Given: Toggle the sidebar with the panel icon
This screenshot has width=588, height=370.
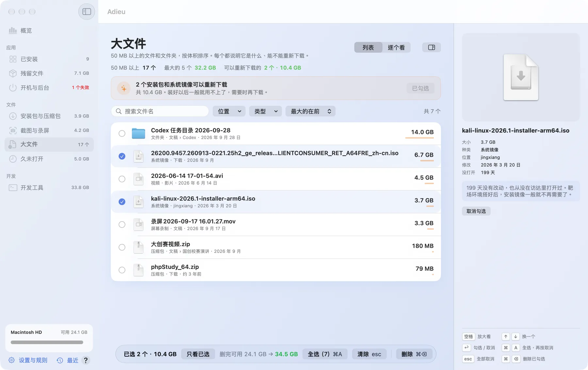Looking at the screenshot, I should [87, 11].
